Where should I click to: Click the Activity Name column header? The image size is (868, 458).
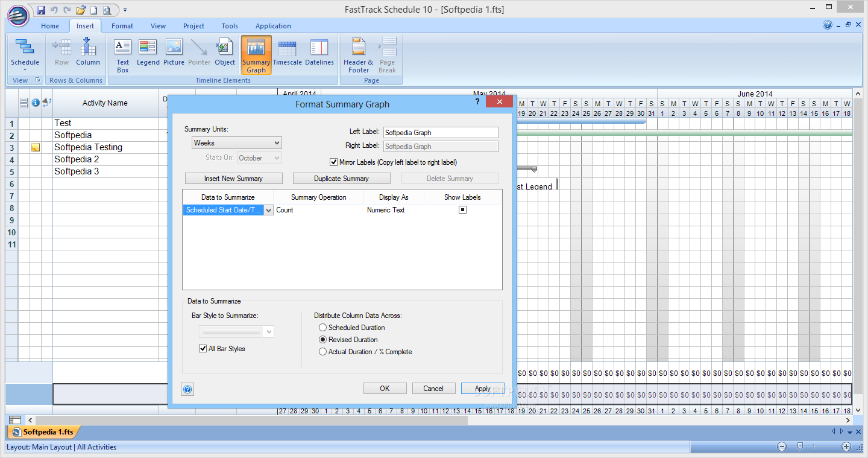(x=105, y=103)
